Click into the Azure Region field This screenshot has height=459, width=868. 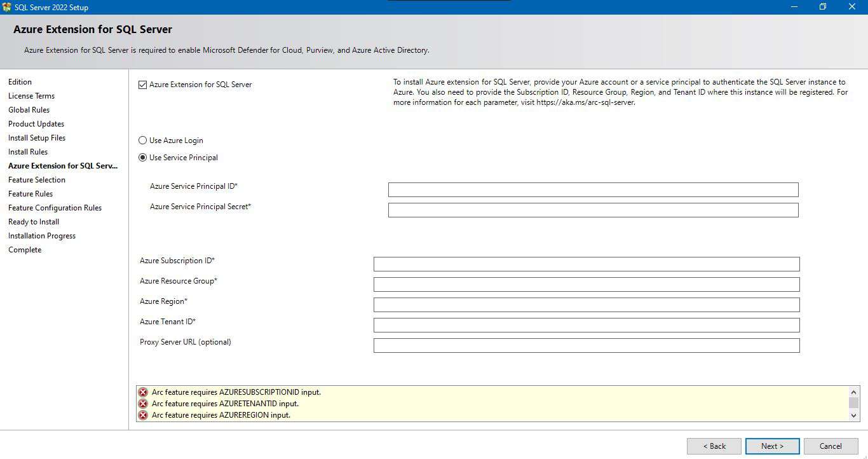coord(587,305)
